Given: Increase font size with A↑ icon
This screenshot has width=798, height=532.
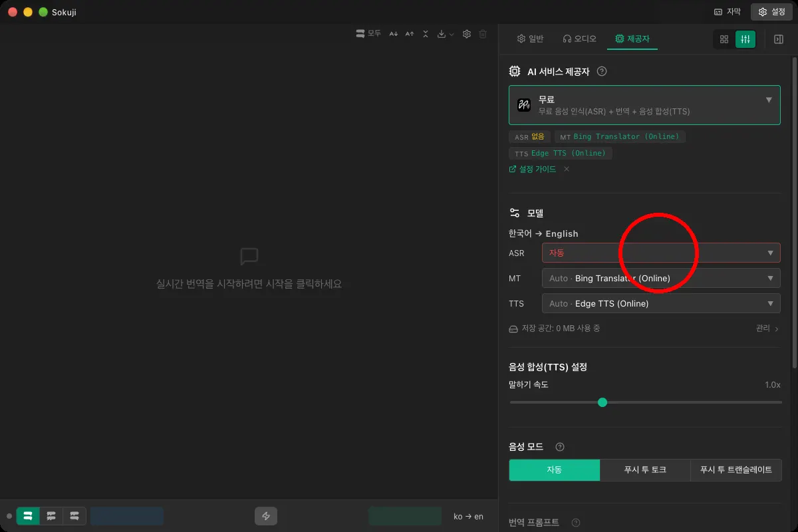Looking at the screenshot, I should click(410, 33).
